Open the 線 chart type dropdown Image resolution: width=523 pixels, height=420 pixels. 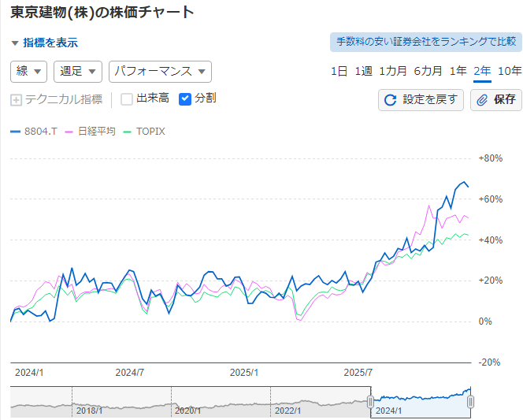(28, 72)
